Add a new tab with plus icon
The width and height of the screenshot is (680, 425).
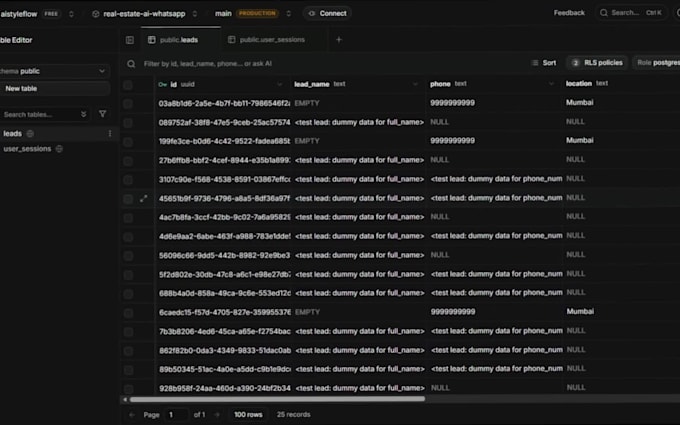[339, 39]
